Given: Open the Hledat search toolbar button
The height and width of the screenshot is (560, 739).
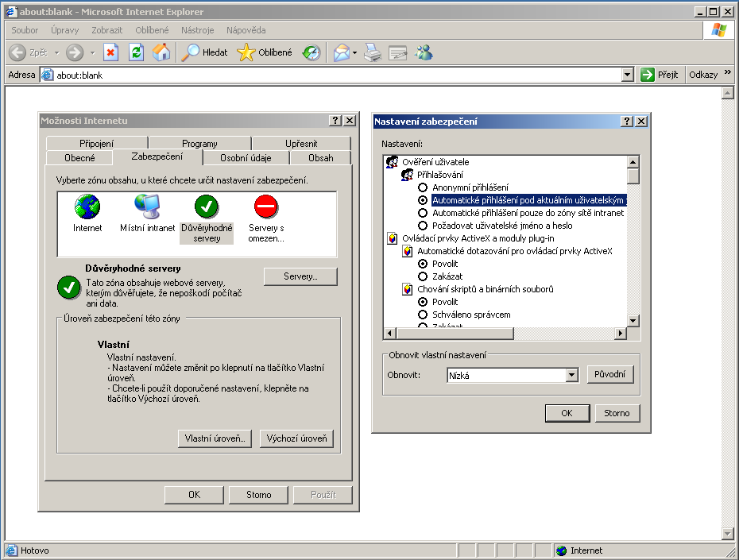Looking at the screenshot, I should 205,52.
